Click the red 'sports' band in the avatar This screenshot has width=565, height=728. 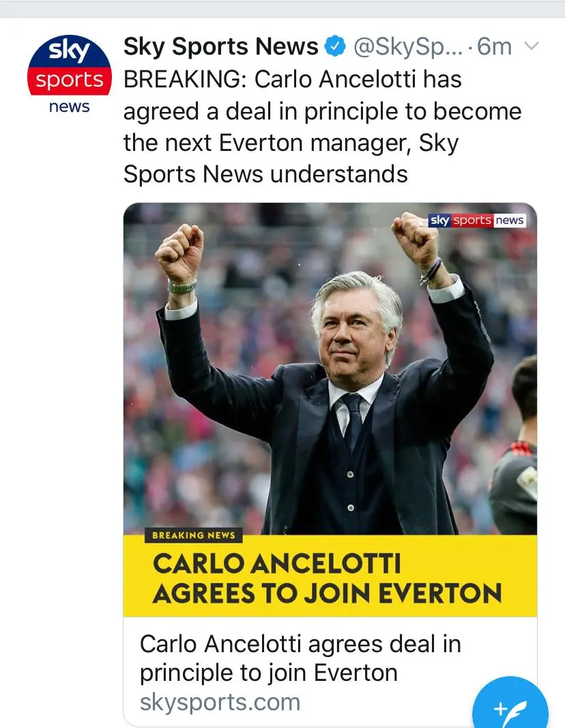click(x=69, y=81)
